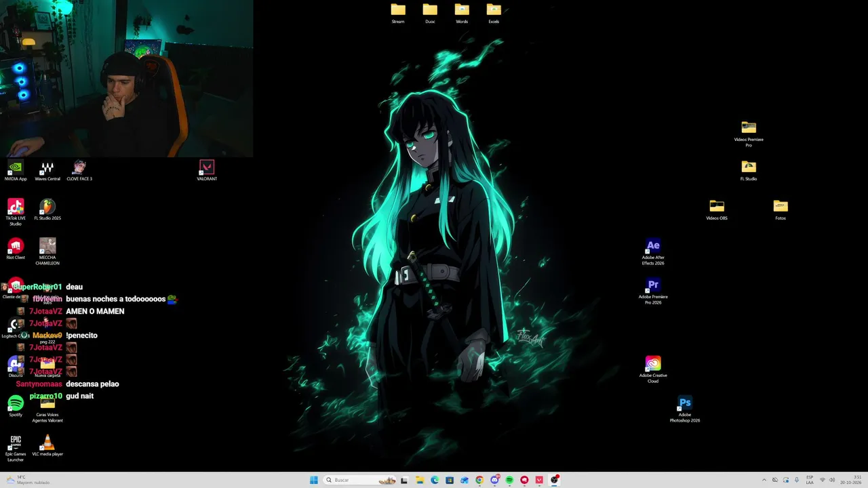The height and width of the screenshot is (488, 868).
Task: Switch to OBS Studio in the taskbar
Action: point(554,480)
